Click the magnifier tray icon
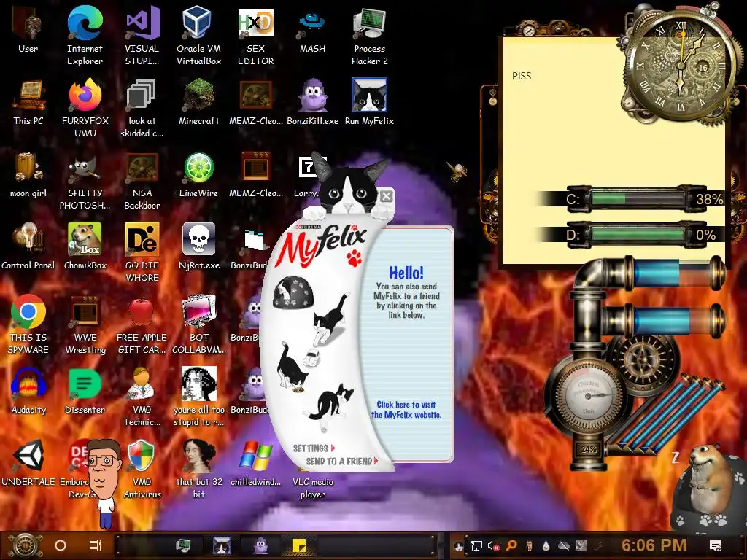Image resolution: width=747 pixels, height=560 pixels. point(511,545)
